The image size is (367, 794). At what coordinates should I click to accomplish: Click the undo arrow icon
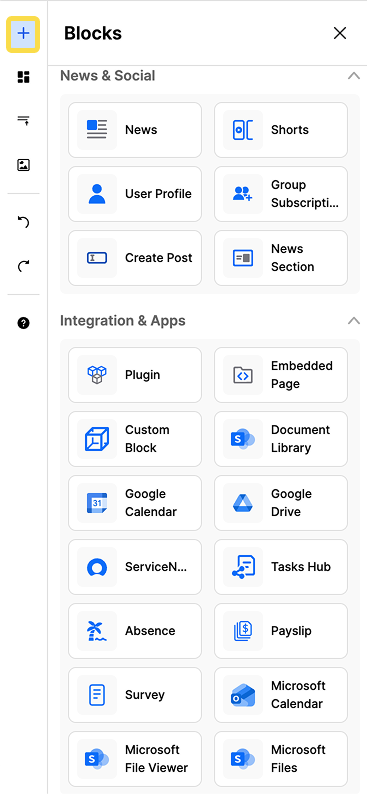pos(23,222)
